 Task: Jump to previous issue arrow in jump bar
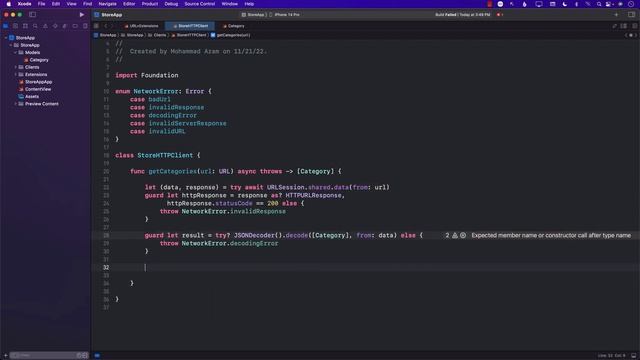pyautogui.click(x=626, y=35)
